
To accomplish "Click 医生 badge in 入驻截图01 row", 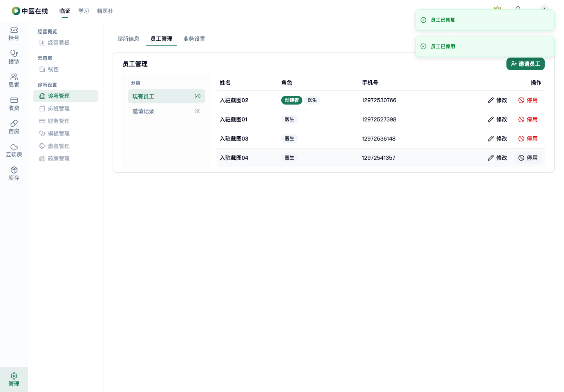I will coord(289,119).
